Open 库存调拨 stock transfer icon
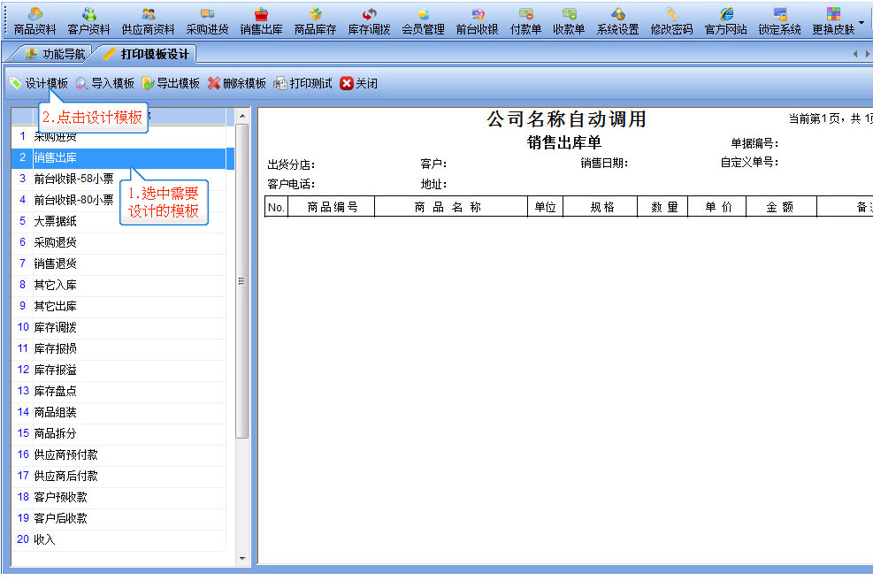 369,20
